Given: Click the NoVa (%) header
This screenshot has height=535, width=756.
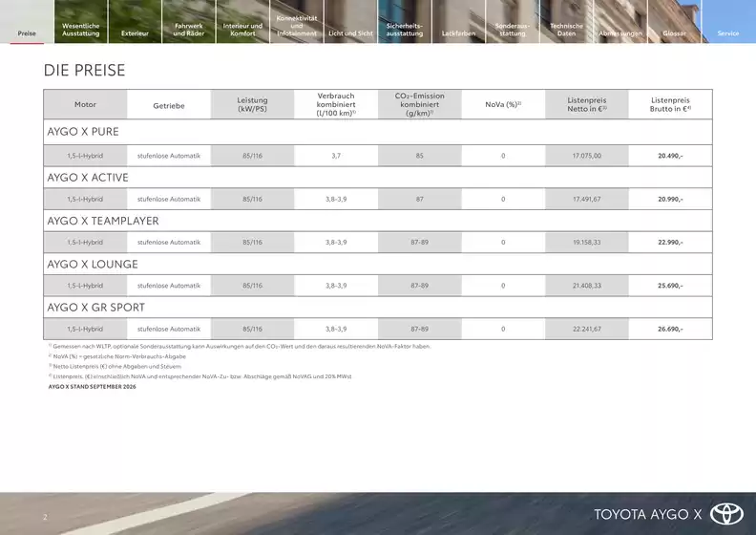Looking at the screenshot, I should point(503,104).
